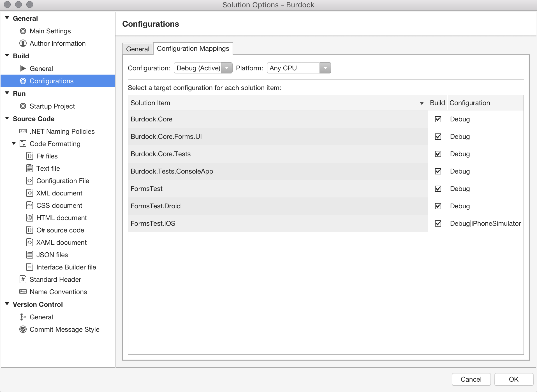This screenshot has width=537, height=392.
Task: Click the F# files braces icon
Action: point(30,156)
